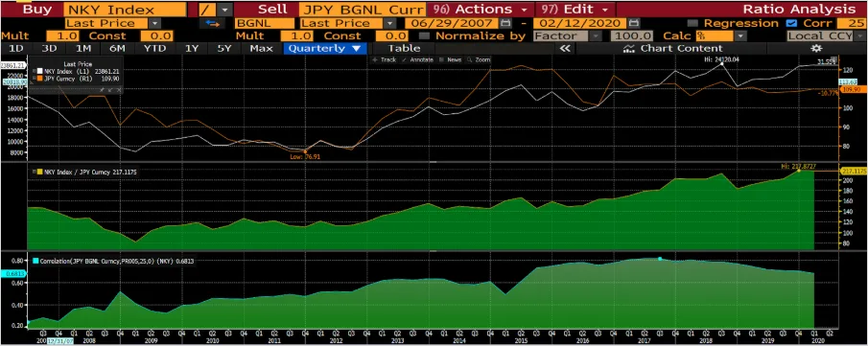Viewport: 868px width, 346px height.
Task: Click the BGNL pricing source field
Action: click(x=265, y=23)
